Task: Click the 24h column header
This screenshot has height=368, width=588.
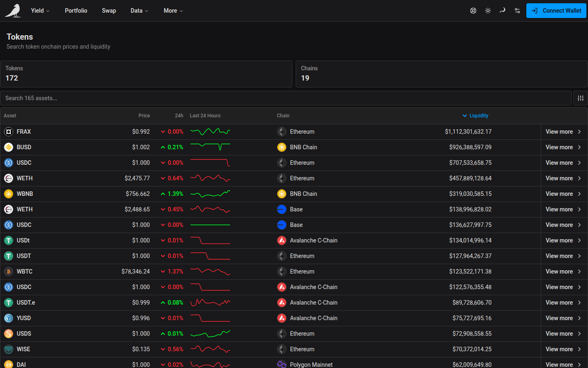Action: tap(179, 116)
